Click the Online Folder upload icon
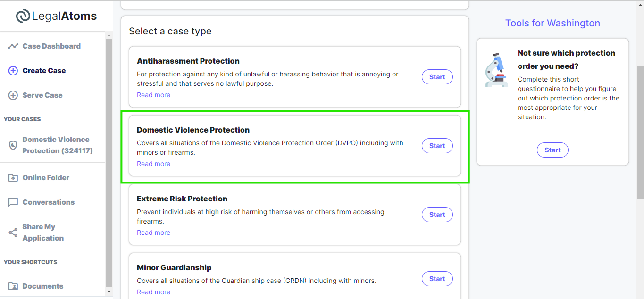The image size is (644, 299). point(13,178)
